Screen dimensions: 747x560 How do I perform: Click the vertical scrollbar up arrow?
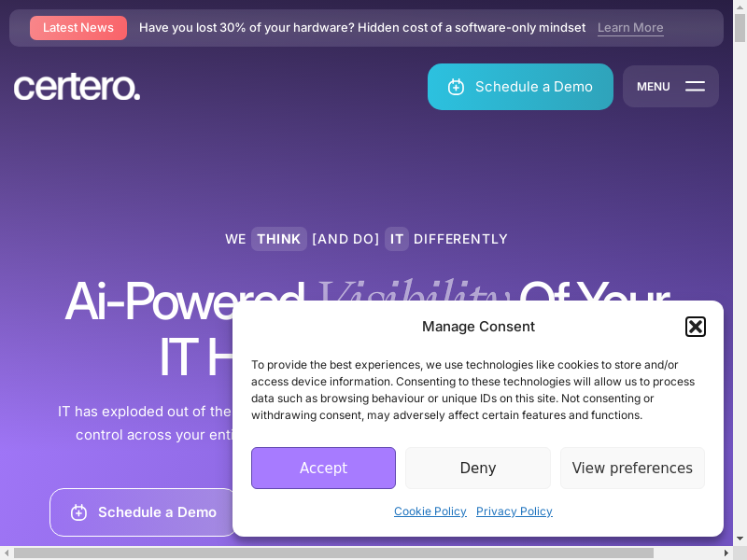(x=740, y=7)
